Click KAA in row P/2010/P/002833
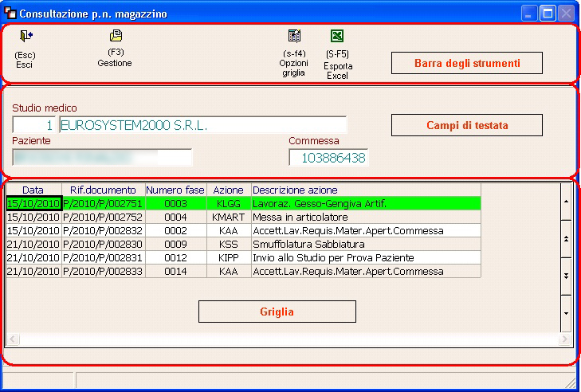This screenshot has height=392, width=581. click(229, 271)
